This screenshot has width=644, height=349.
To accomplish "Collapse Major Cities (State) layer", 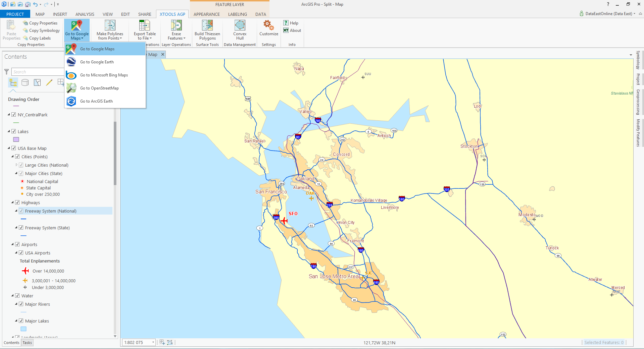I will pyautogui.click(x=16, y=173).
